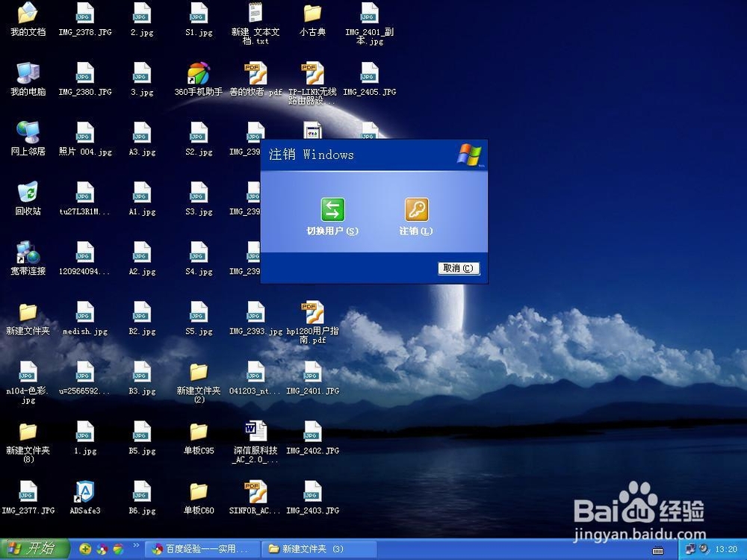Click the Switch User (切换用户) green icon
The image size is (747, 560).
click(332, 210)
